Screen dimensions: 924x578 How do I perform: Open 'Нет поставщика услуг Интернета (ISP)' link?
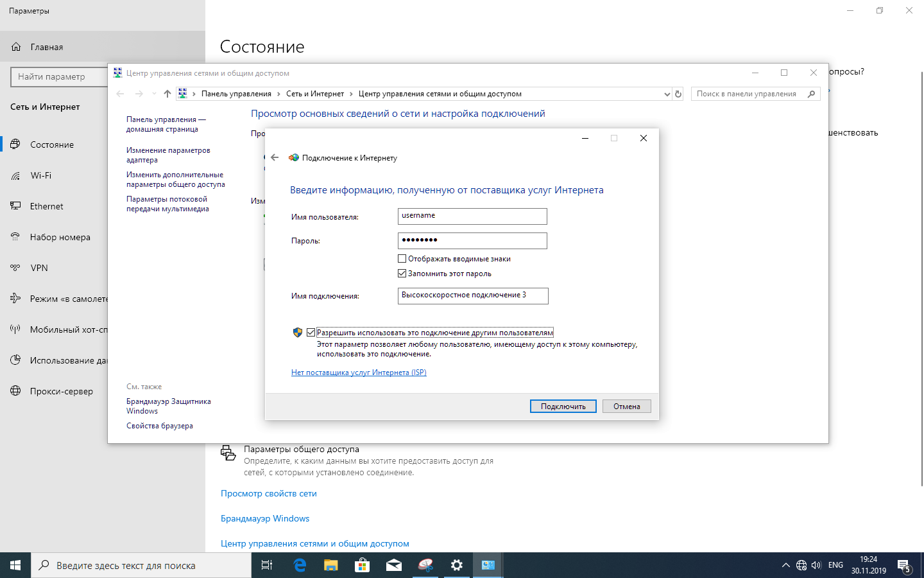click(x=359, y=372)
